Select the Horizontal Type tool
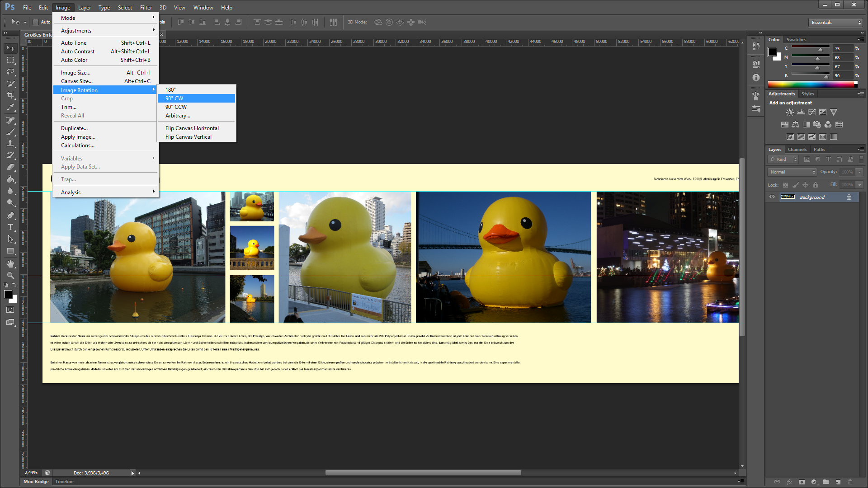The height and width of the screenshot is (488, 868). click(10, 227)
